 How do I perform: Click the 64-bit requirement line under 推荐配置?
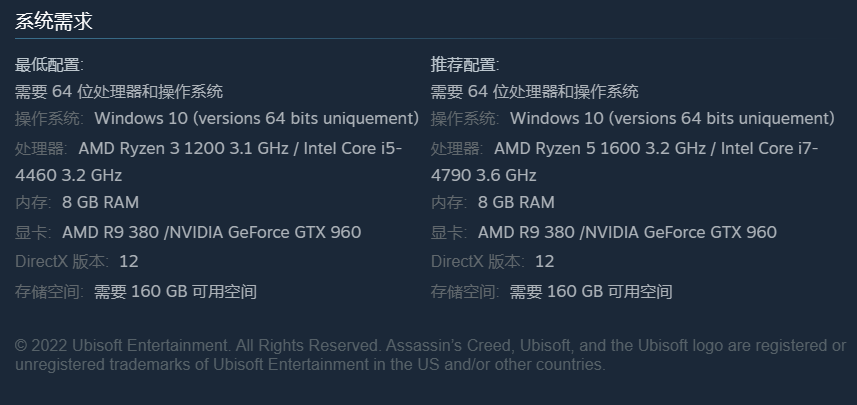(x=534, y=92)
